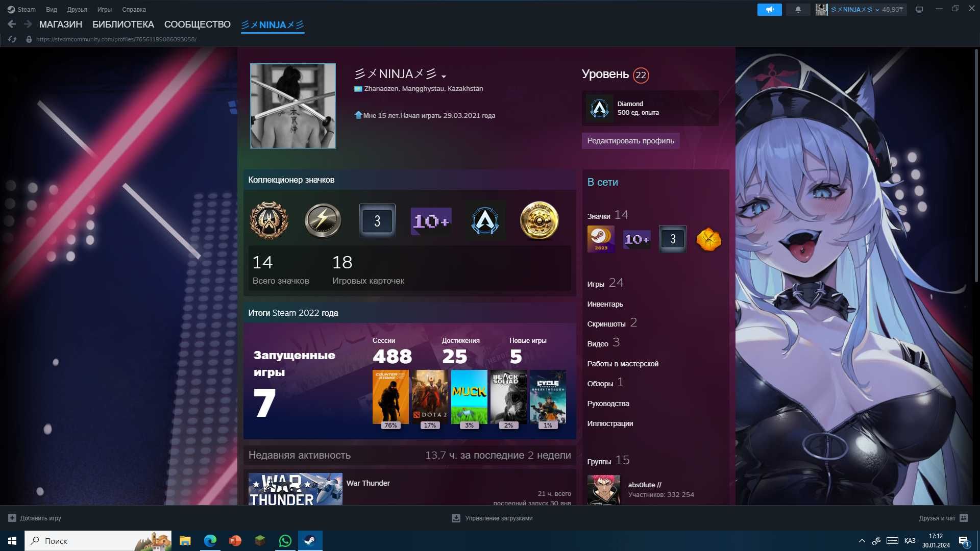
Task: Open the action center notification icon
Action: point(964,541)
